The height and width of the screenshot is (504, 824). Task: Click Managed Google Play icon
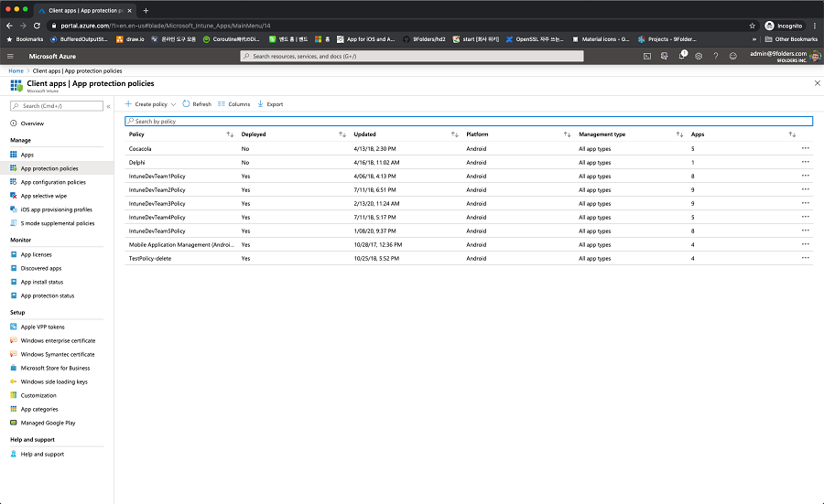14,422
